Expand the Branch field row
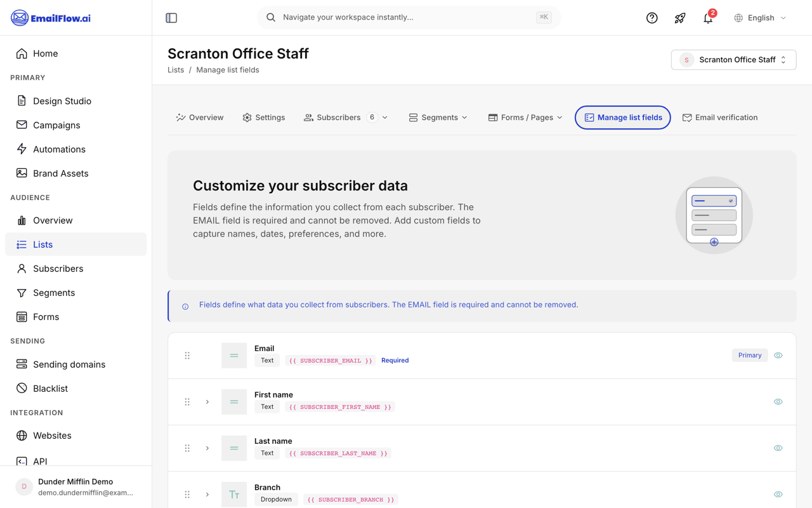The width and height of the screenshot is (812, 508). pos(207,495)
